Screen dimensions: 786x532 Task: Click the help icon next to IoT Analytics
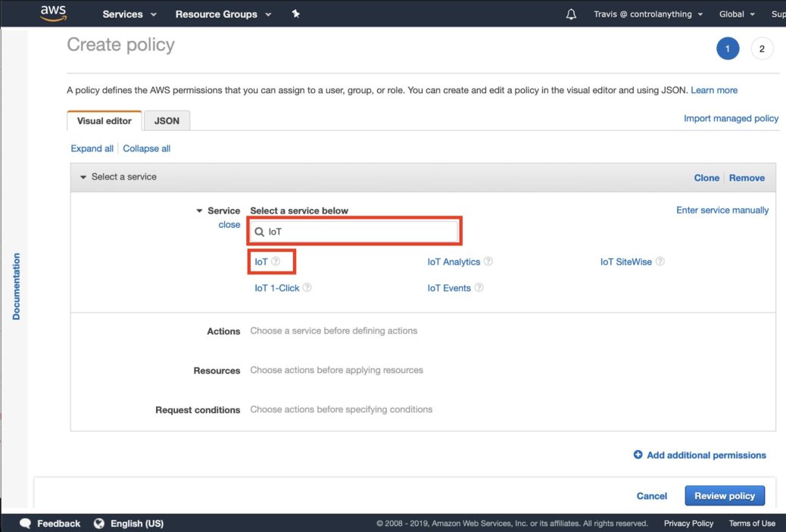488,261
